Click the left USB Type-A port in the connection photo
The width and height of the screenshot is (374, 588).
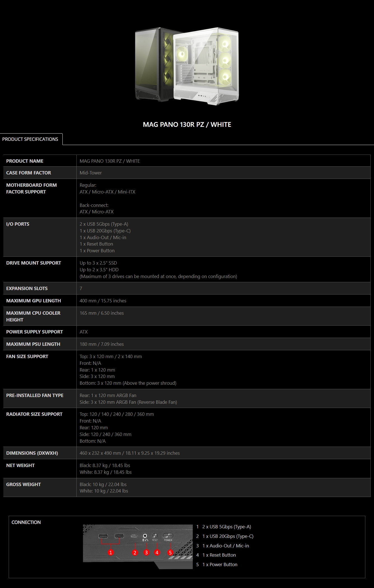pos(103,536)
